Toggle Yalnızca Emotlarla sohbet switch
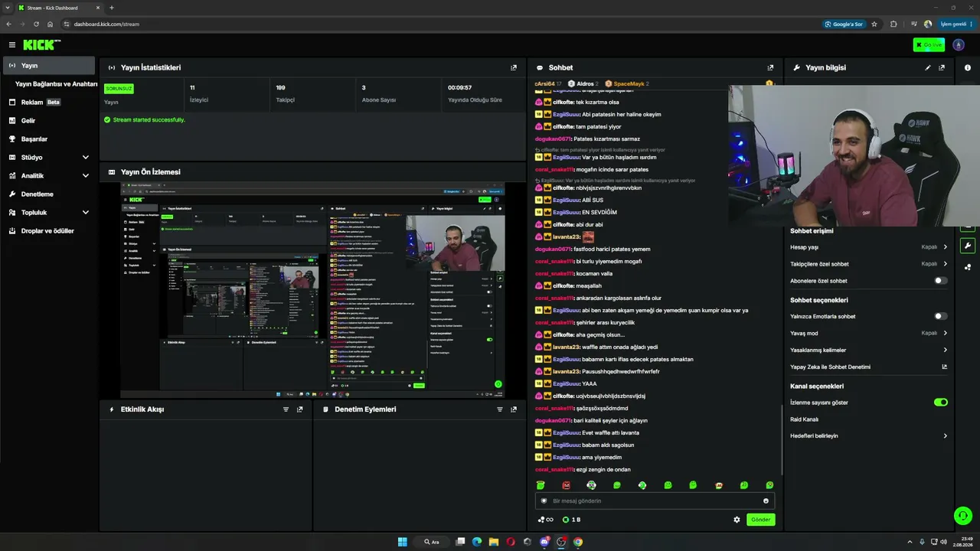This screenshot has width=980, height=551. point(941,316)
